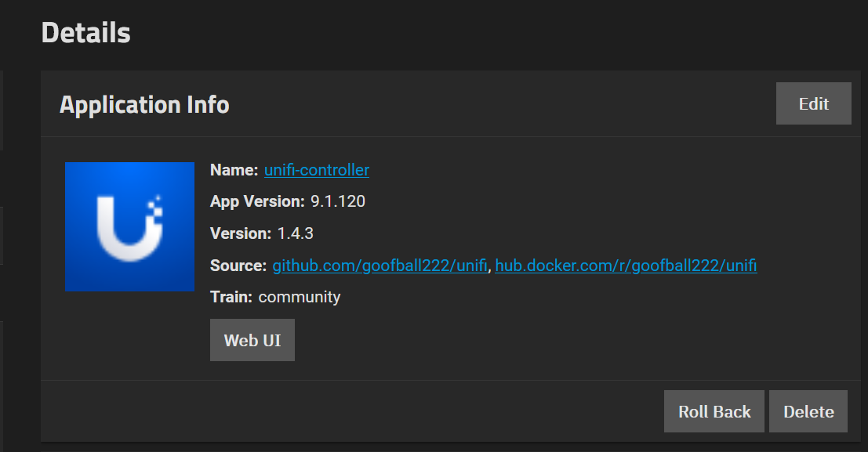Screen dimensions: 868x452
Task: Select the Version value 1.4.3
Action: tap(295, 233)
